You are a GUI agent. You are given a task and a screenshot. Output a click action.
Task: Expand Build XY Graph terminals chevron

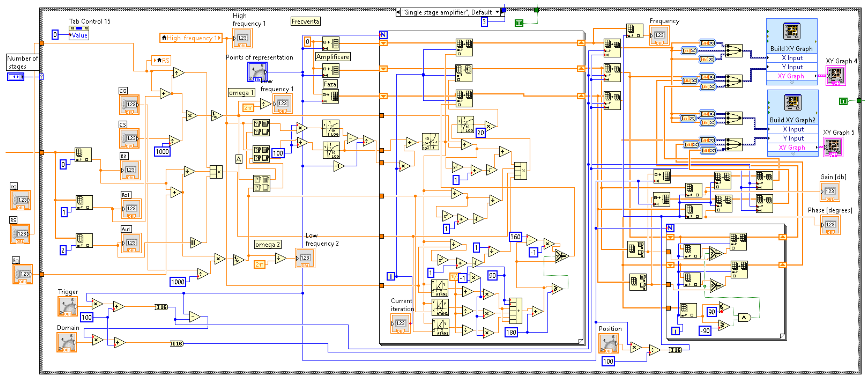coord(792,83)
